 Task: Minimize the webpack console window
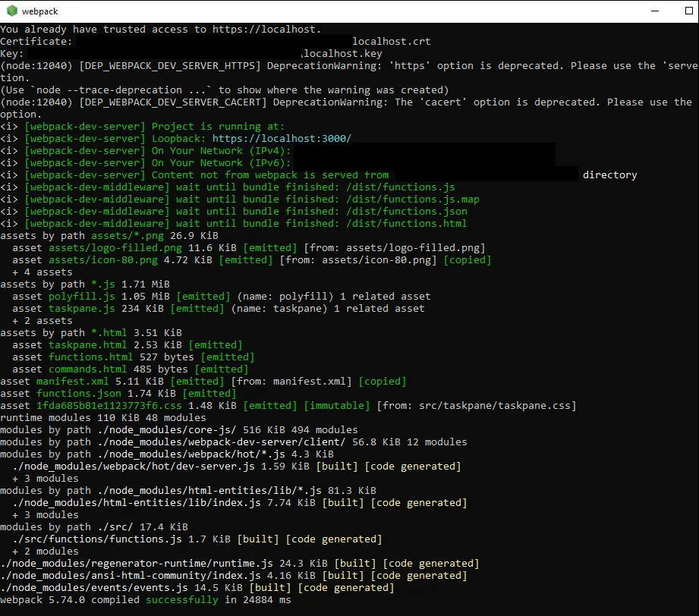655,11
